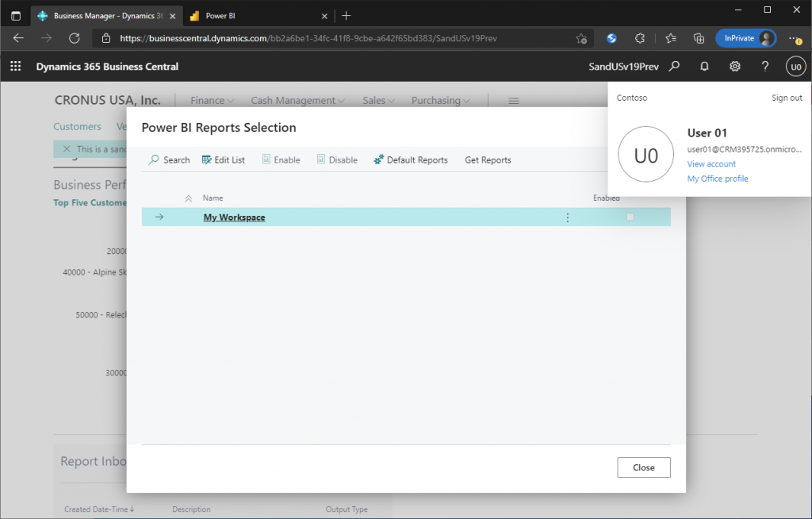Click the collapse/sort double-chevron column header
812x519 pixels.
pyautogui.click(x=189, y=198)
